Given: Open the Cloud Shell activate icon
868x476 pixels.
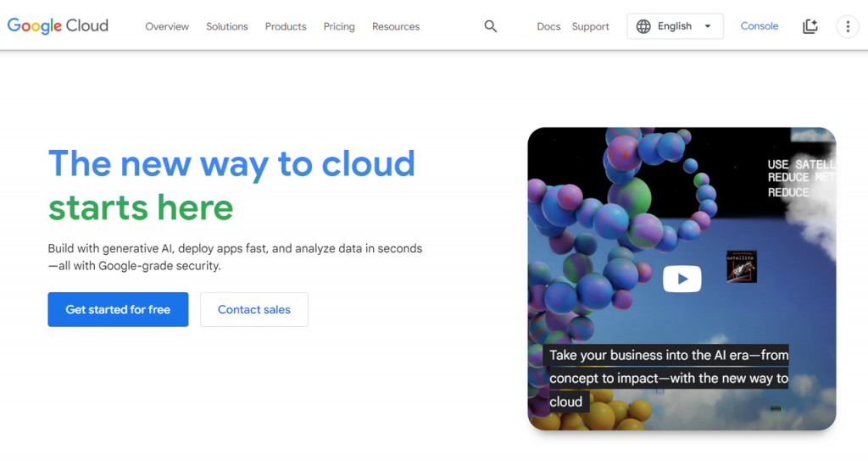Looking at the screenshot, I should tap(810, 26).
